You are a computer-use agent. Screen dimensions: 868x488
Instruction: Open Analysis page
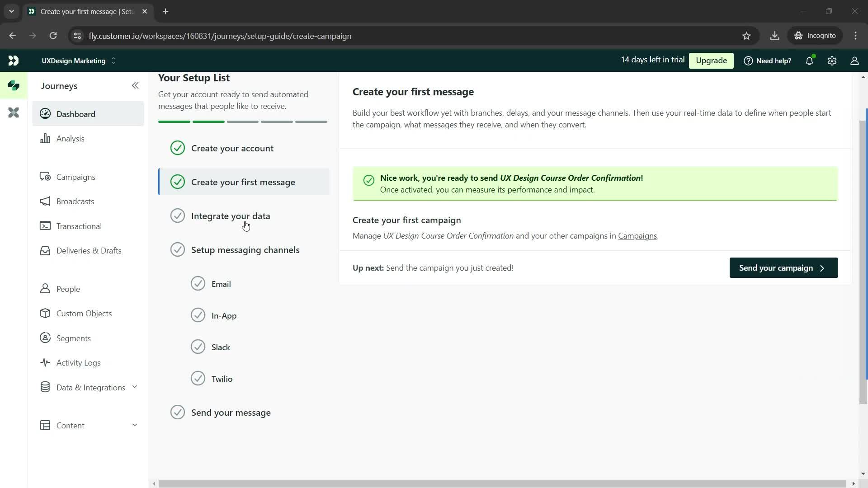(88, 138)
